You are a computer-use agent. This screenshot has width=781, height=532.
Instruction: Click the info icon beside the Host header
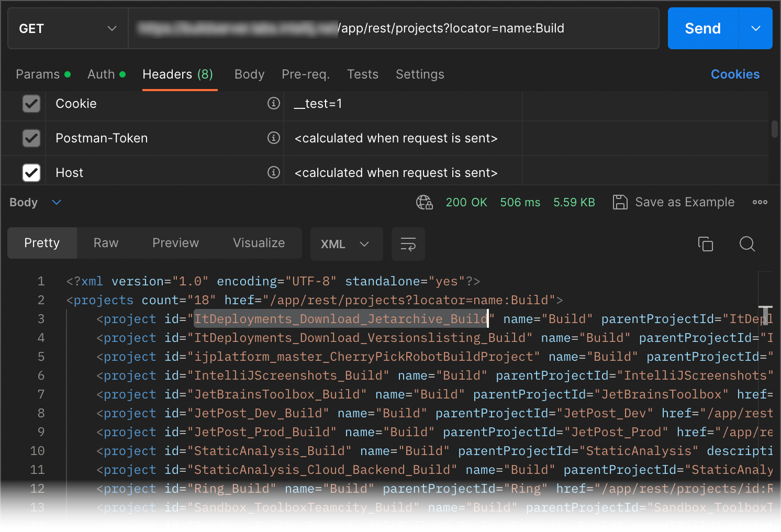(273, 173)
